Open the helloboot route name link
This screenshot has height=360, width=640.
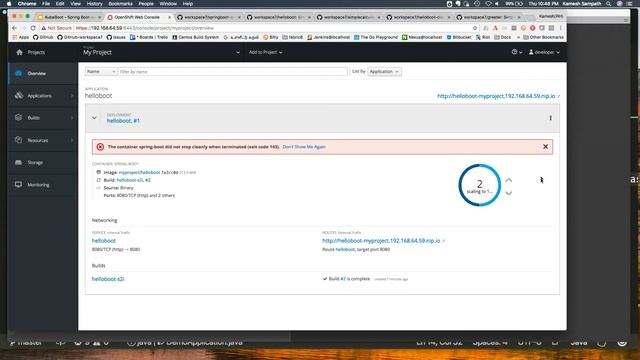[345, 249]
